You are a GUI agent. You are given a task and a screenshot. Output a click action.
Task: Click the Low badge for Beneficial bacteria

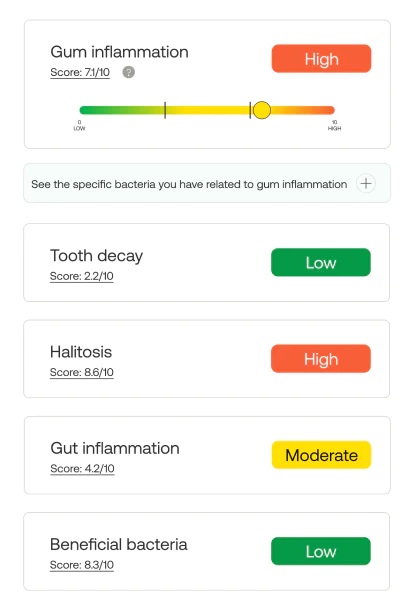tap(321, 551)
